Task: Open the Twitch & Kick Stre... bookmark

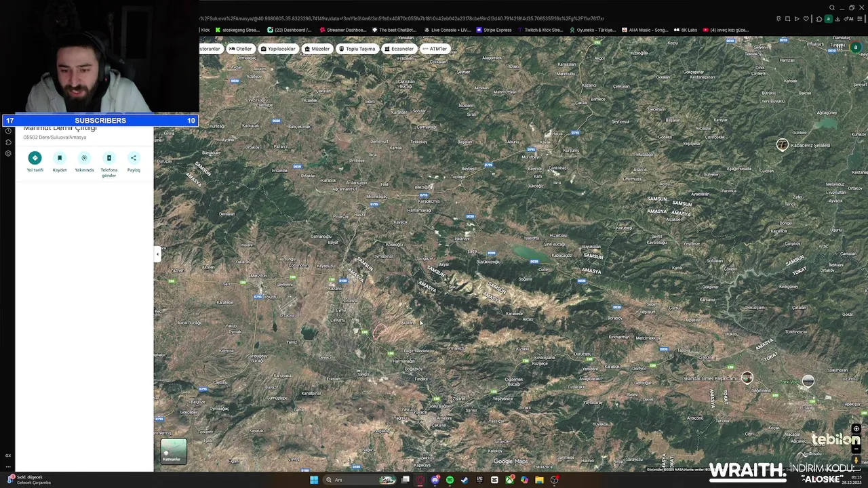Action: click(x=540, y=30)
